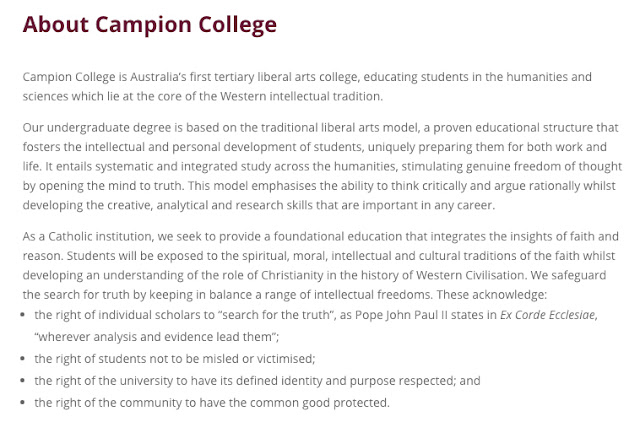
Task: Click the About Campion College heading
Action: [x=150, y=24]
